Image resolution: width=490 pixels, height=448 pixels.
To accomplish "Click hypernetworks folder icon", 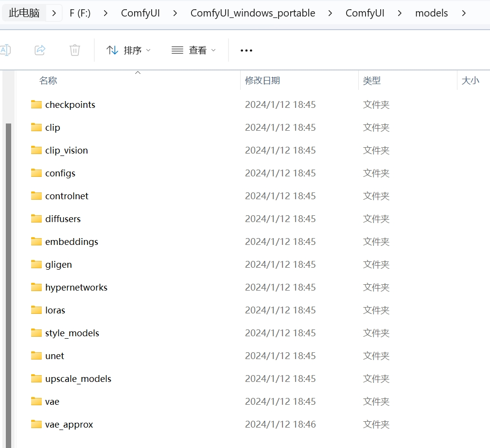I will (36, 287).
